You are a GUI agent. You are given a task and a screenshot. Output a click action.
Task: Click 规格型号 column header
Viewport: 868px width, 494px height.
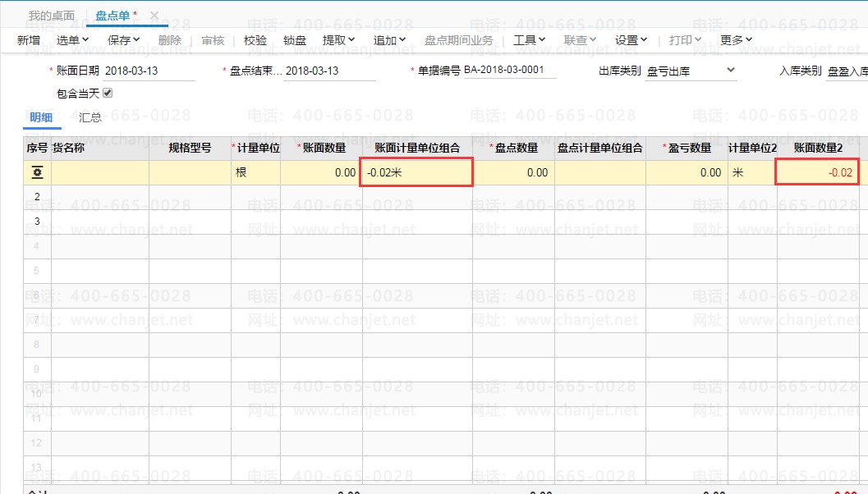[x=190, y=148]
